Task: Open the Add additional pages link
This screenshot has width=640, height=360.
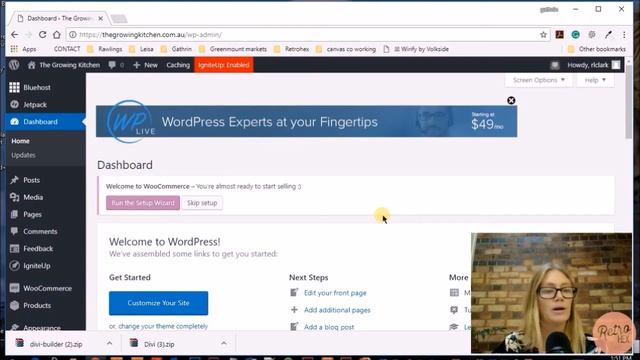Action: click(x=337, y=310)
